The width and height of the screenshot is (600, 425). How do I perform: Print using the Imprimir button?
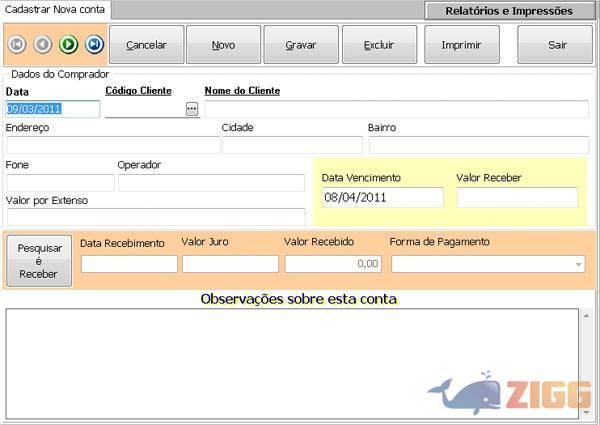tap(461, 45)
